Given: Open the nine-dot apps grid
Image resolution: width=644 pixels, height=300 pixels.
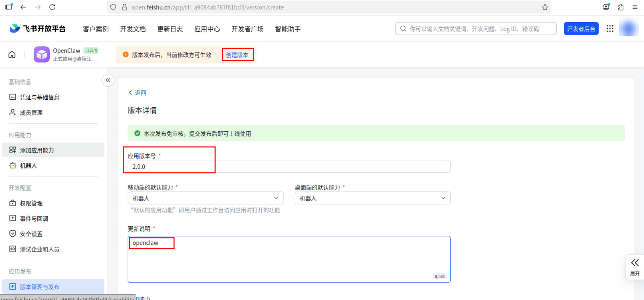Looking at the screenshot, I should click(x=610, y=29).
